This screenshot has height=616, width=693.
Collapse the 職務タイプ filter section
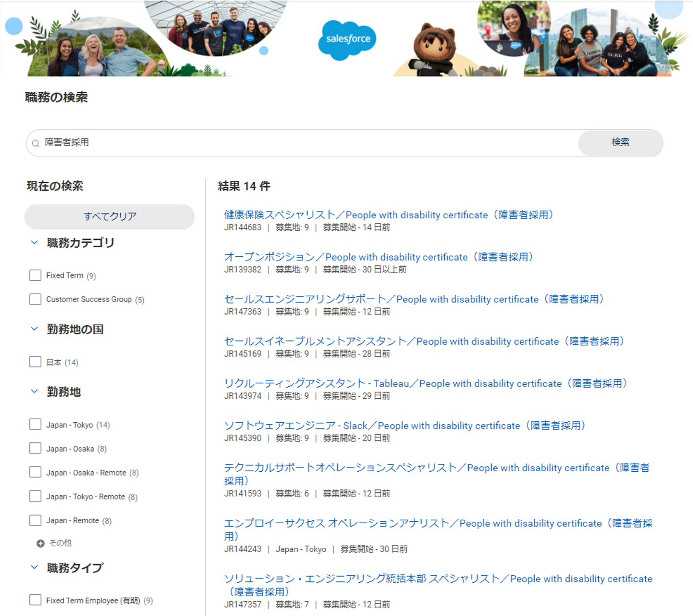pyautogui.click(x=34, y=567)
